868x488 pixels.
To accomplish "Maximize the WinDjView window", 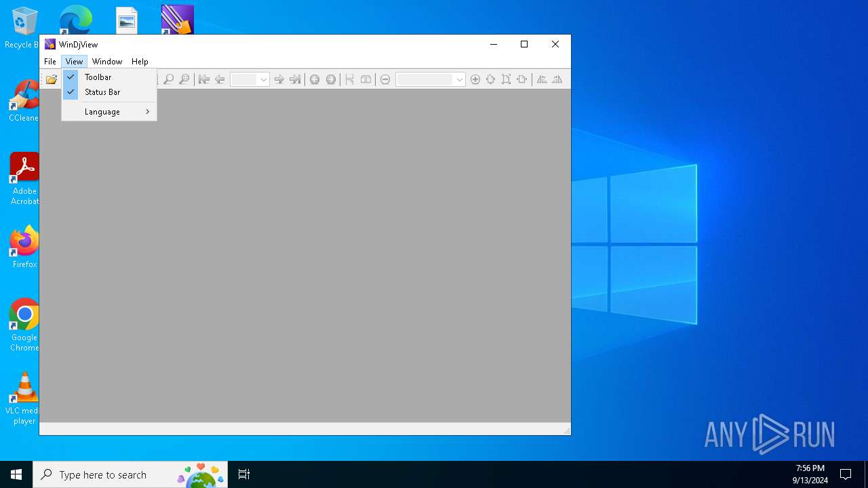I will tap(524, 44).
